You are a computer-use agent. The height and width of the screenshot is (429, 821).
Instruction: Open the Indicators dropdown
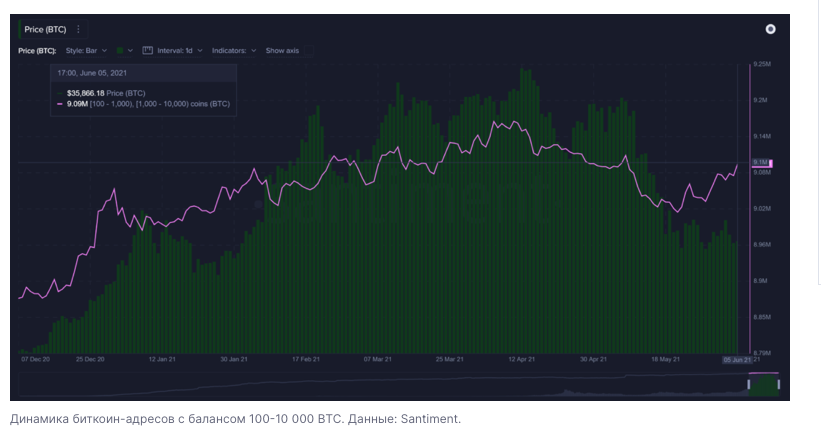pyautogui.click(x=234, y=50)
